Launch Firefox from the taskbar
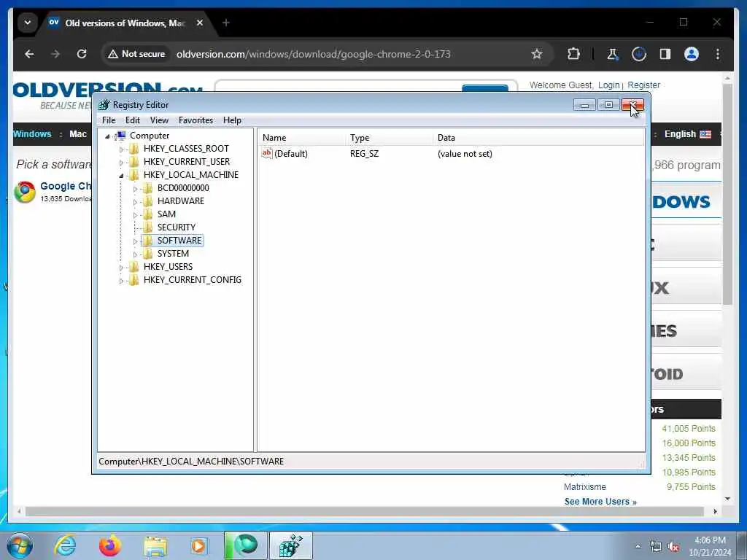747x560 pixels. (109, 545)
